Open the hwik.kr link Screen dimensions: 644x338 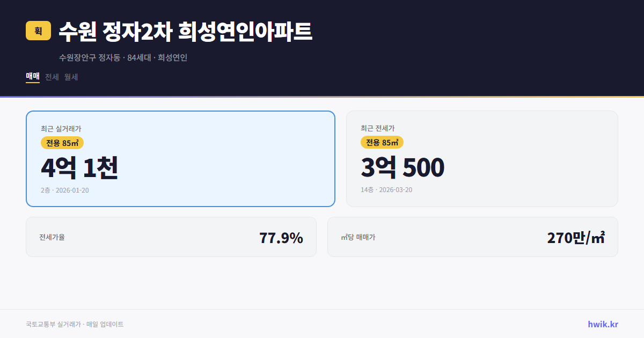(x=603, y=324)
